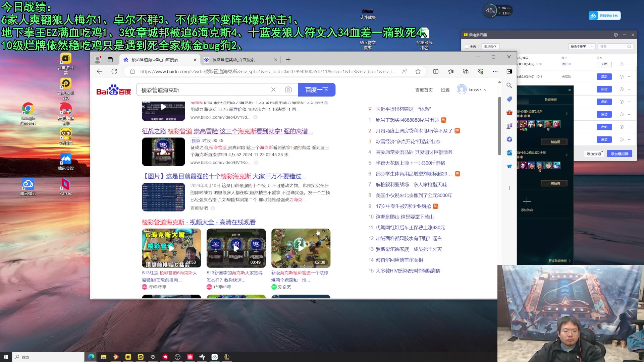Screen dimensions: 644x362
Task: Refresh the Baidu page
Action: (x=114, y=71)
